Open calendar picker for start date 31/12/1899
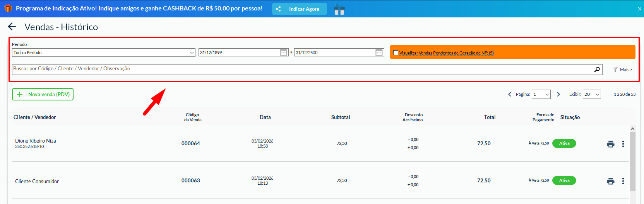This screenshot has height=204, width=644. point(283,53)
